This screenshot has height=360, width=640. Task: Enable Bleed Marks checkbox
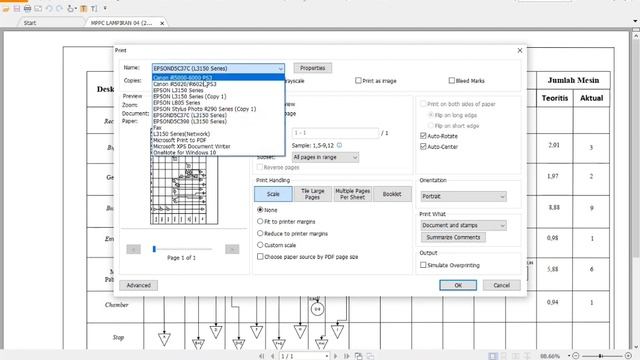(451, 80)
